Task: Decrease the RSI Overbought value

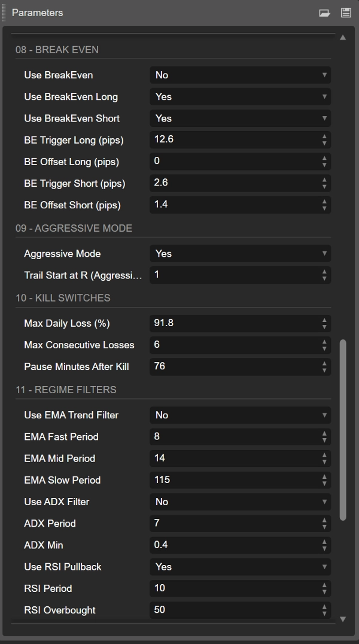Action: [324, 613]
